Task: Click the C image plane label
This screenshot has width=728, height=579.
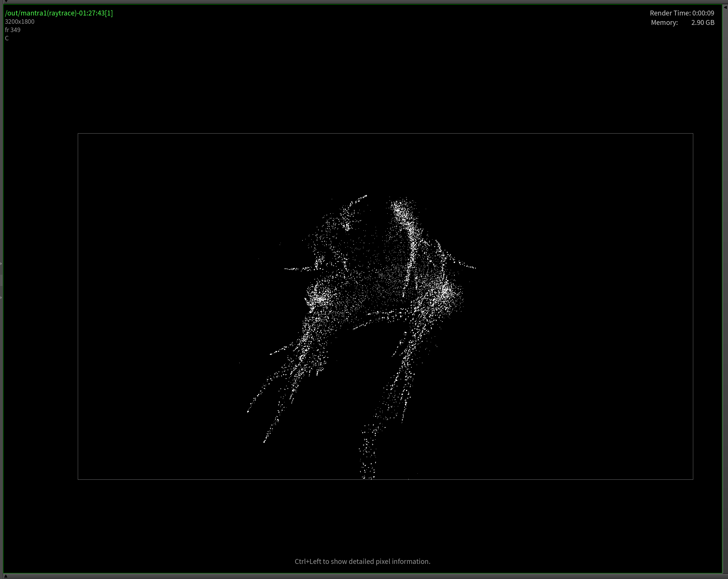Action: pyautogui.click(x=7, y=38)
